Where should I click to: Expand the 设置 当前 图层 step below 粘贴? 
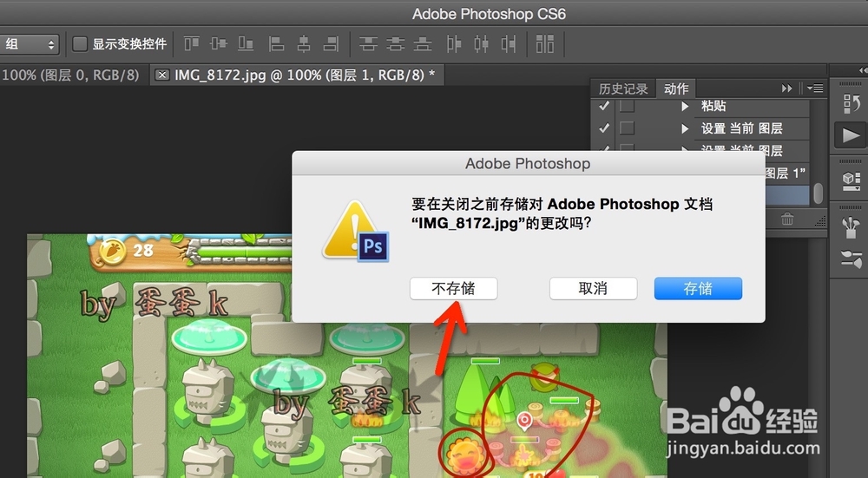[685, 129]
